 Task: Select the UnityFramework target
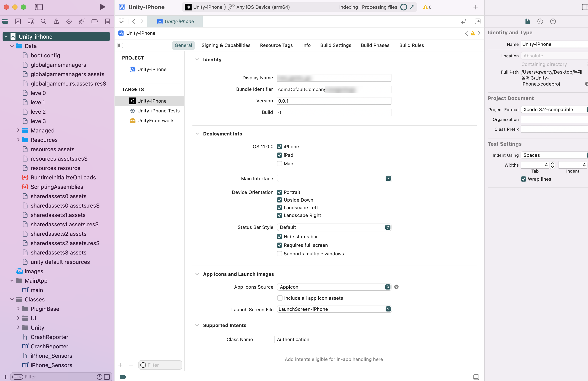click(x=155, y=121)
